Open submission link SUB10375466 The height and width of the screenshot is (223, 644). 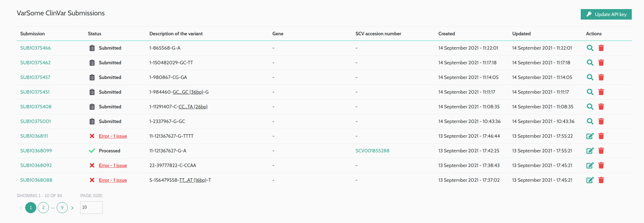pos(35,48)
